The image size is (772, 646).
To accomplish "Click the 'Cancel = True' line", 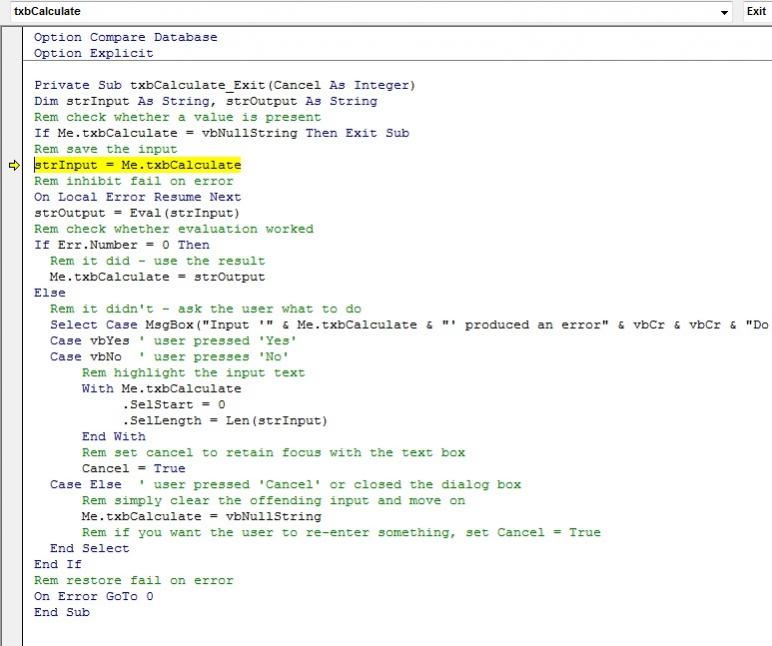I will [x=133, y=468].
